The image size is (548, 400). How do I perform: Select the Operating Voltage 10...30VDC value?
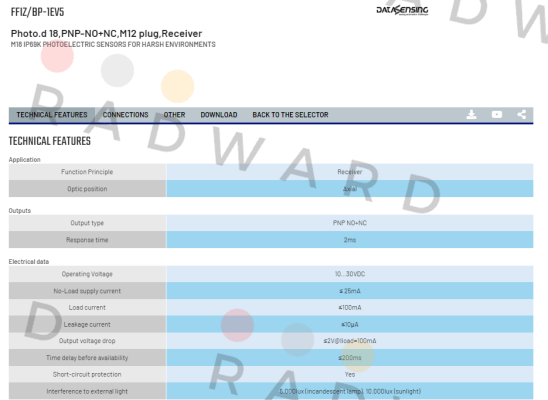tap(349, 274)
